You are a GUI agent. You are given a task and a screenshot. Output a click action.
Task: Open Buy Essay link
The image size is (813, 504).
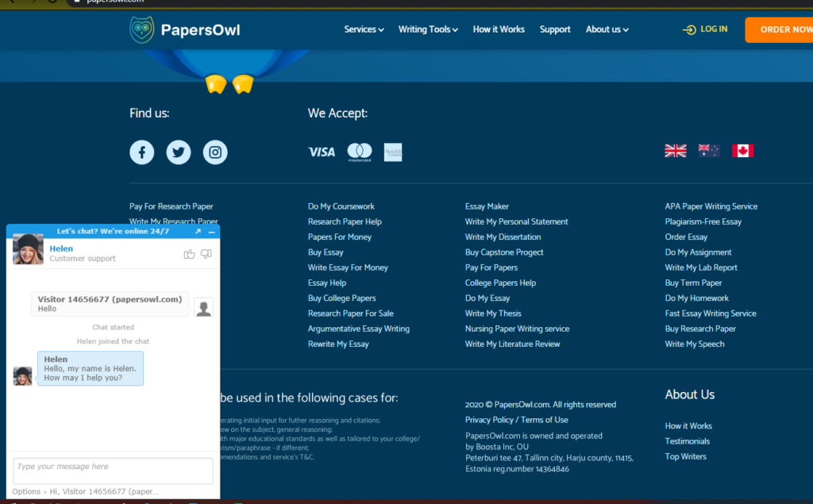click(x=326, y=252)
